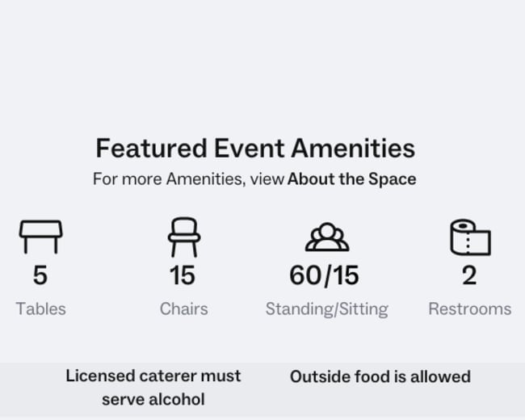This screenshot has width=525, height=420.
Task: Click the table icon above Tables
Action: [41, 237]
